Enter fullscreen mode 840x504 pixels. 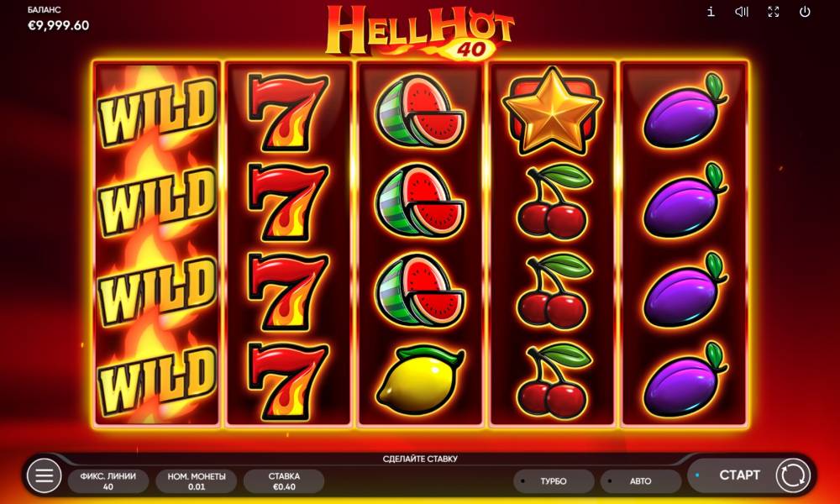[x=773, y=12]
